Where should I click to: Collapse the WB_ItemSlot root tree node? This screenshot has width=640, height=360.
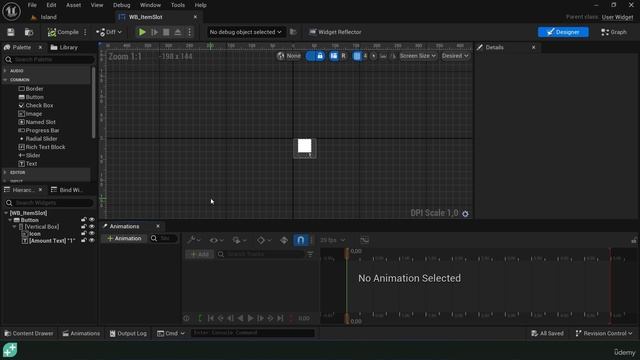pos(6,213)
